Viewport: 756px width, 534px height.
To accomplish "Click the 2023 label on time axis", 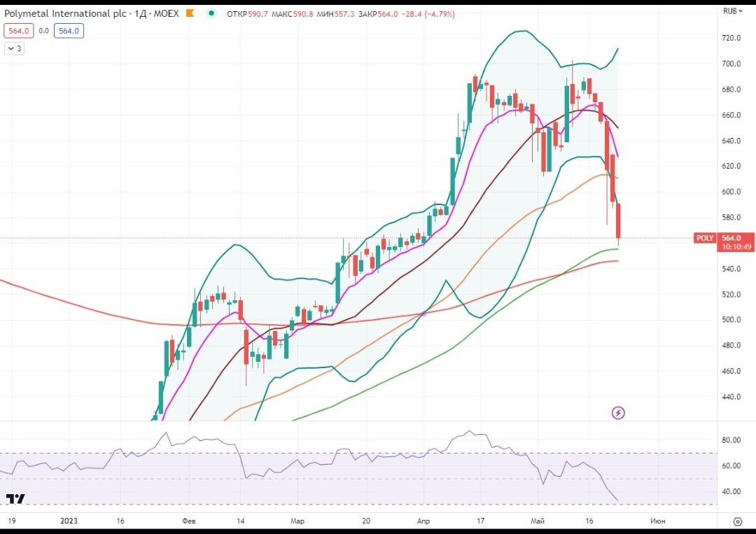I will point(69,521).
